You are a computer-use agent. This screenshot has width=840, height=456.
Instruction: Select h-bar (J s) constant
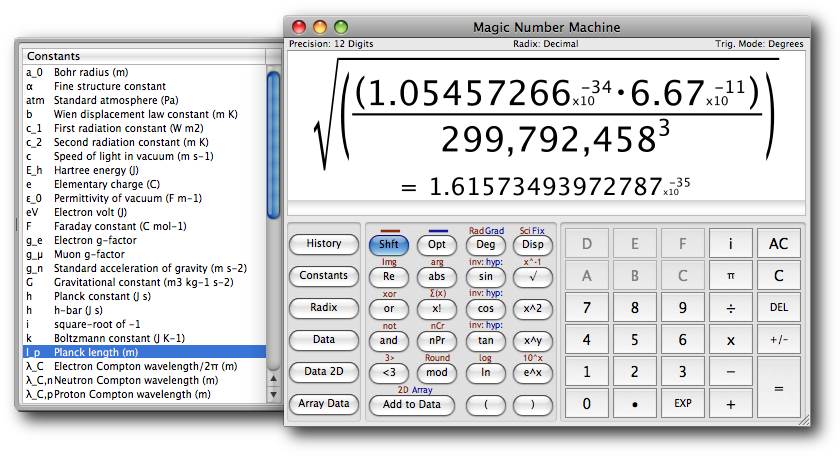144,310
